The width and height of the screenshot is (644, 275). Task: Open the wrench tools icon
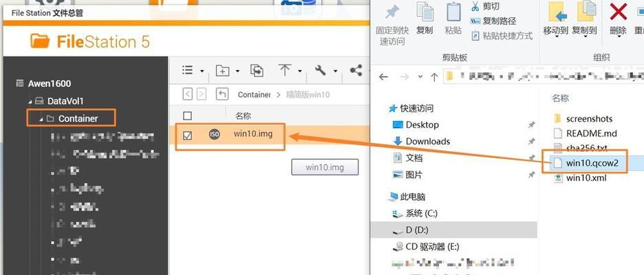[x=321, y=70]
